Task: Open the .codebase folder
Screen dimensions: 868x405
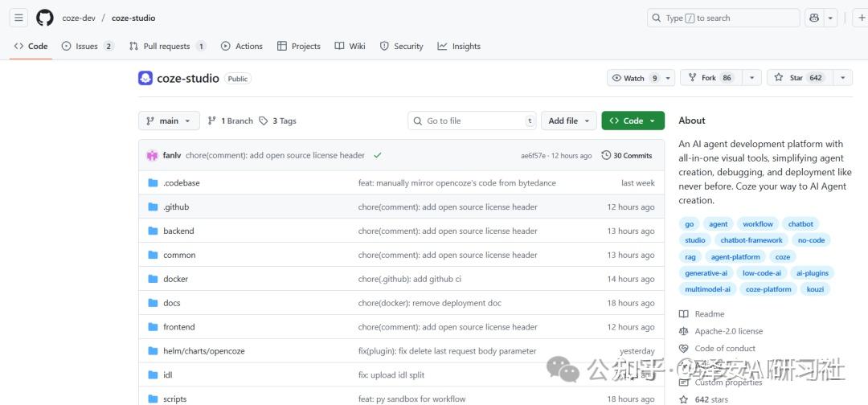Action: click(182, 182)
